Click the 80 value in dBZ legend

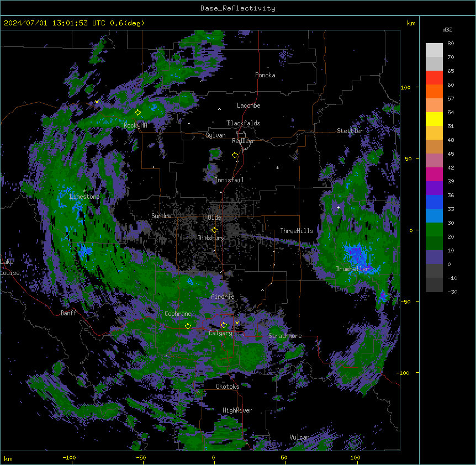451,44
